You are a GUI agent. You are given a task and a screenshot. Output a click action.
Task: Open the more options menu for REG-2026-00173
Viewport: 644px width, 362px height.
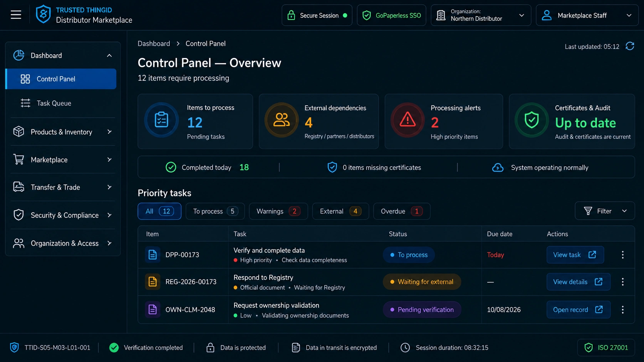[x=622, y=282]
